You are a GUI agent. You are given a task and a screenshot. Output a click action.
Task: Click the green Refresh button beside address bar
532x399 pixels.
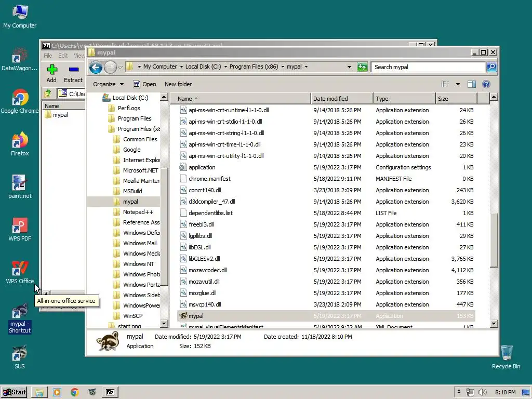tap(362, 67)
